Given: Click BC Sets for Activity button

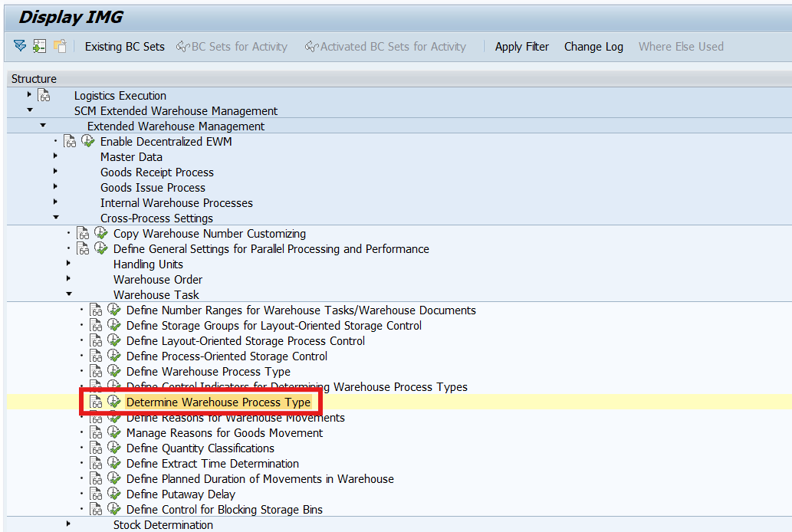Looking at the screenshot, I should 232,47.
